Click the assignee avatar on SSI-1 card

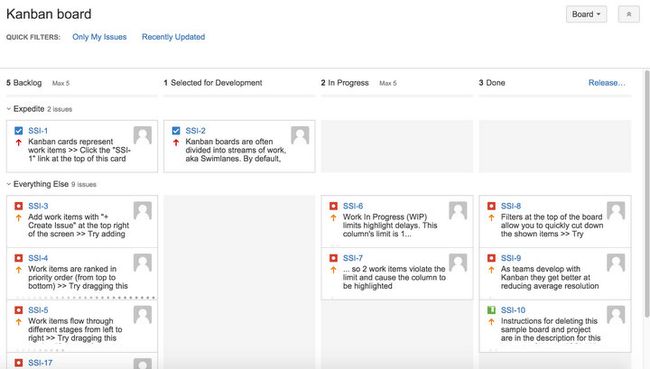(x=143, y=135)
